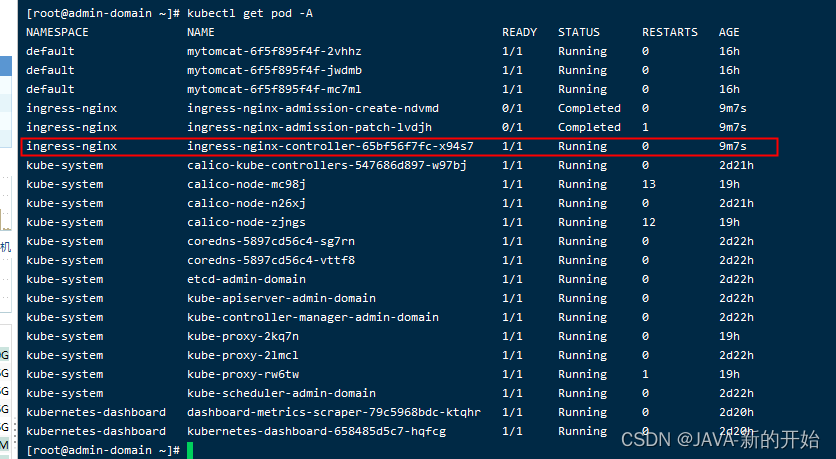
Task: Click age 2d20h of dashboard-metrics-scraper pod
Action: point(736,413)
